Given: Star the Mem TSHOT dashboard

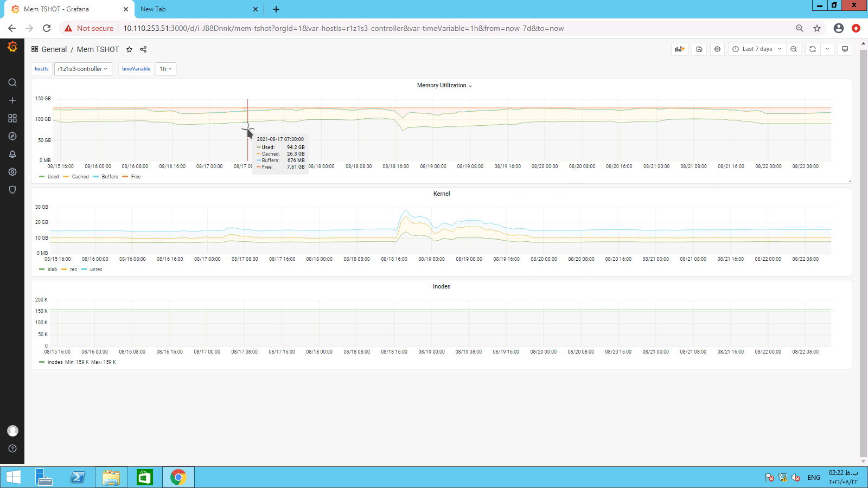Looking at the screenshot, I should (129, 49).
